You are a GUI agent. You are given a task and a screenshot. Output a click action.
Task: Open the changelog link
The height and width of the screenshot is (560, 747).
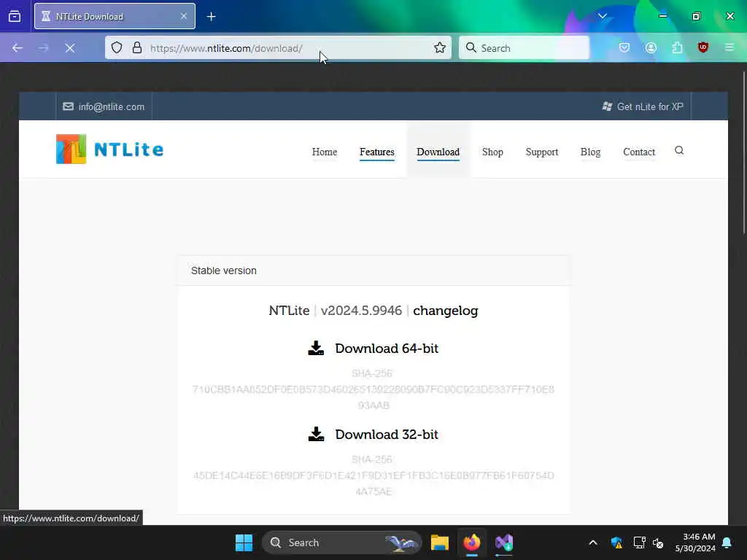pyautogui.click(x=446, y=311)
